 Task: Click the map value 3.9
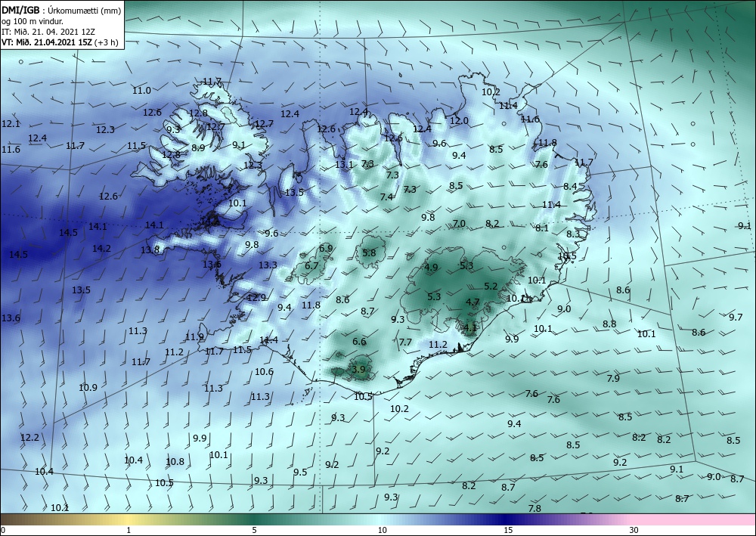358,370
